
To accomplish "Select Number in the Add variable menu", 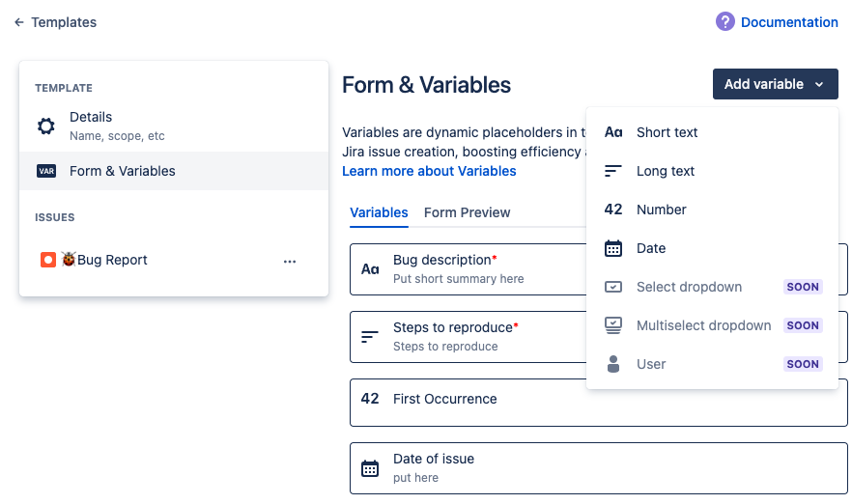I will (661, 210).
